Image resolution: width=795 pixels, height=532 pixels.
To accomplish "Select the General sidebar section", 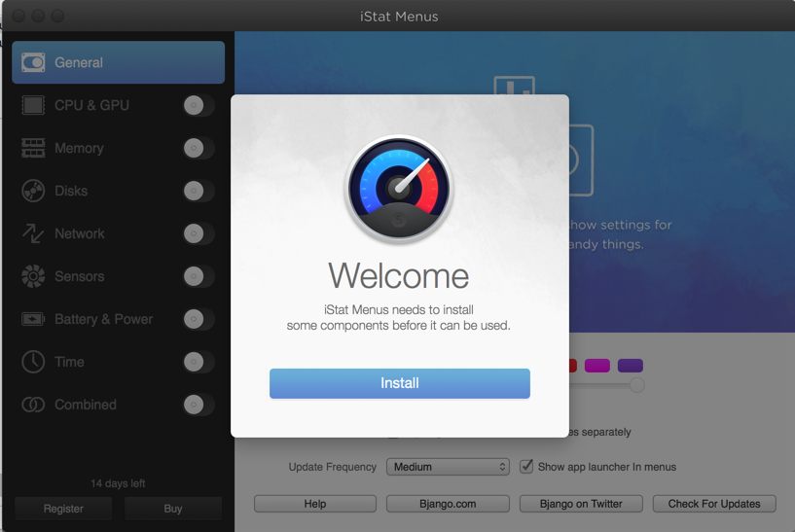I will [x=118, y=62].
